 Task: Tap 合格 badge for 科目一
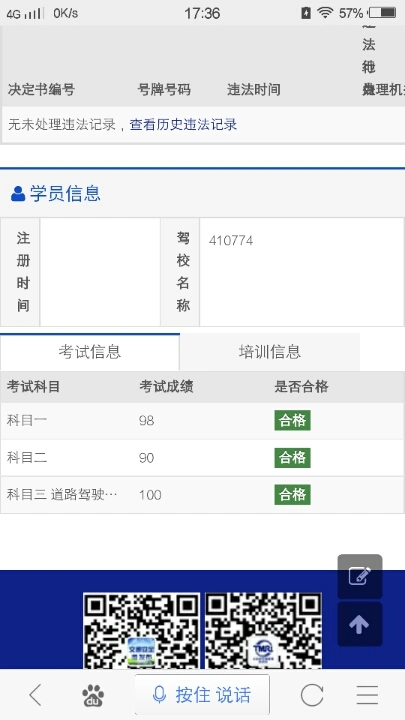coord(292,420)
